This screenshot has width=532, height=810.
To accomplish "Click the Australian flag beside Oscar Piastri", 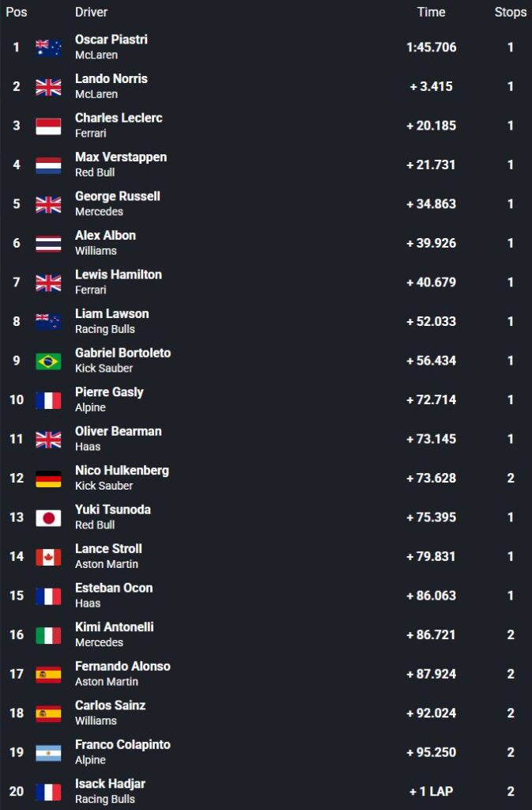I will tap(48, 47).
